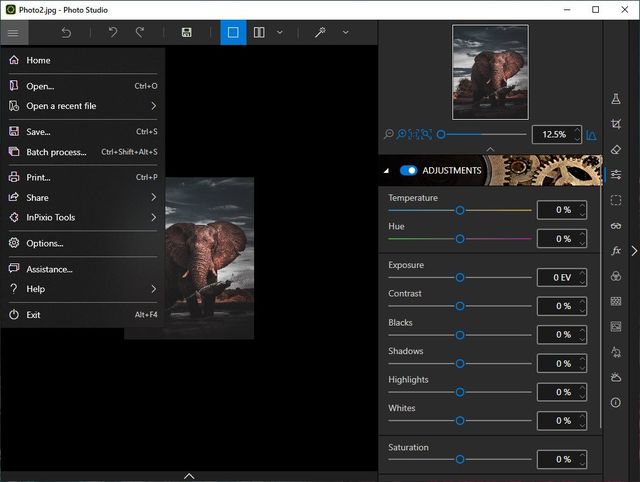Click the Temperature slider handle

460,210
